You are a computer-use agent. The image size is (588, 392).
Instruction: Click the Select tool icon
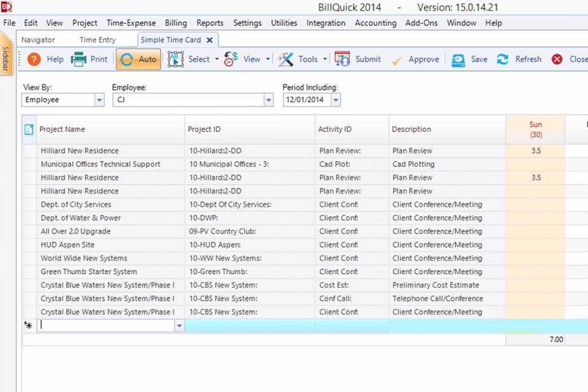(176, 59)
